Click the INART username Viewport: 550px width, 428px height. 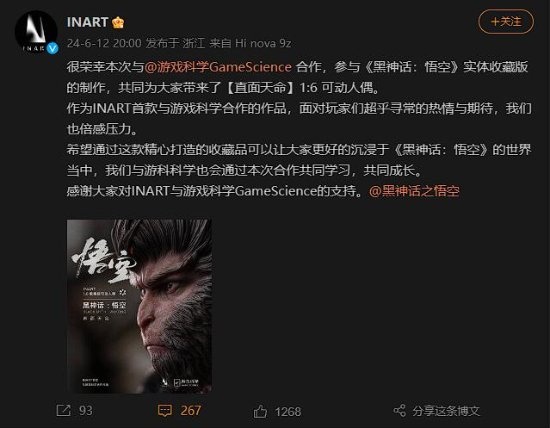(x=87, y=22)
